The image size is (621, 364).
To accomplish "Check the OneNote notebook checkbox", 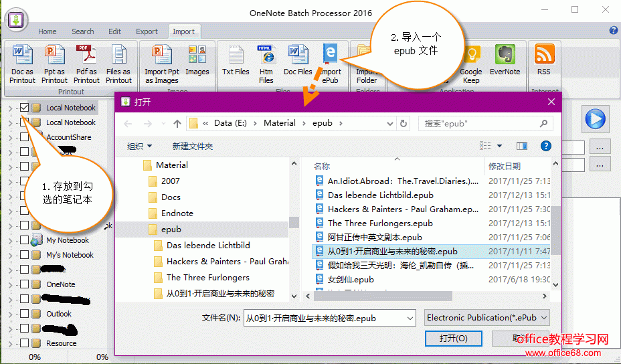I will [x=24, y=284].
